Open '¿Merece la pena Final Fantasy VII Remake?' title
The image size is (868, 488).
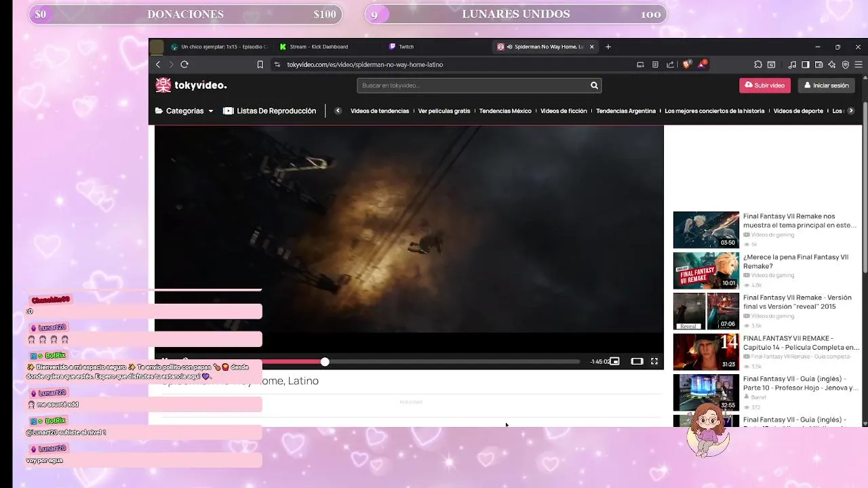click(x=795, y=262)
